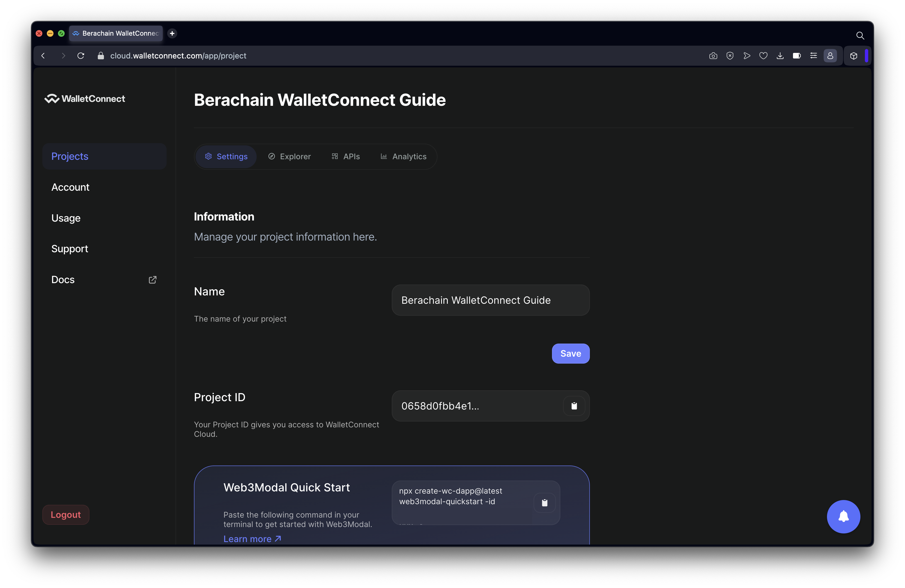Go back in browser history

pyautogui.click(x=43, y=56)
